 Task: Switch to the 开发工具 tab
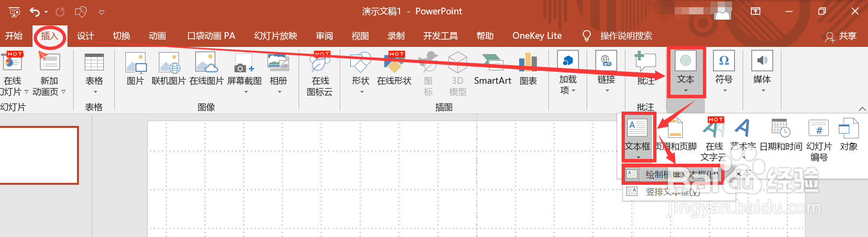pyautogui.click(x=441, y=36)
